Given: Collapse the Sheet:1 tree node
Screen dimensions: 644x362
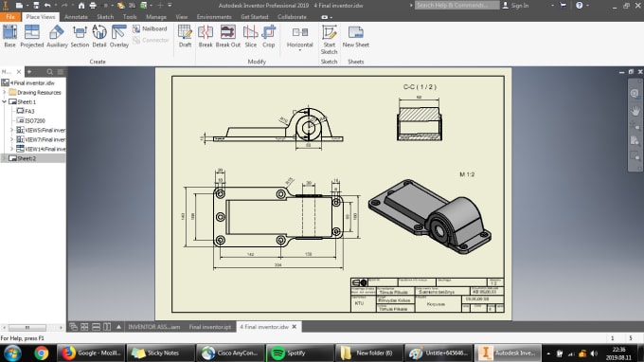Looking at the screenshot, I should coord(5,101).
